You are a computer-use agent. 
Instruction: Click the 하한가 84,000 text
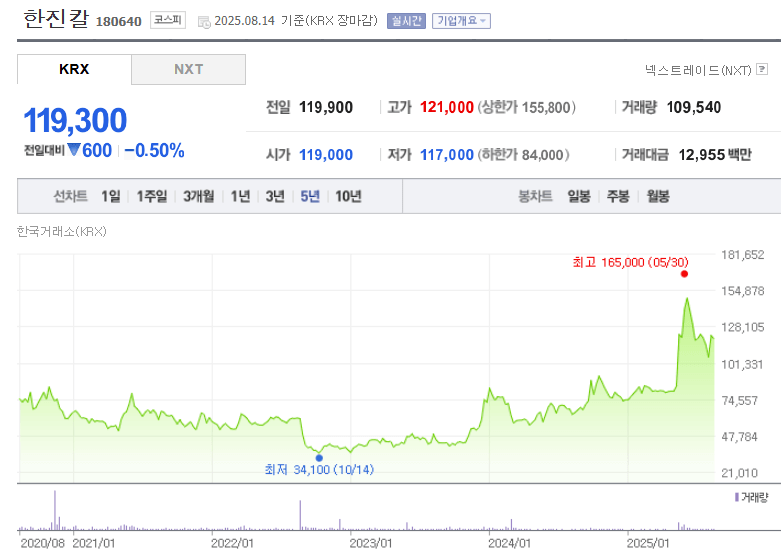[x=523, y=155]
